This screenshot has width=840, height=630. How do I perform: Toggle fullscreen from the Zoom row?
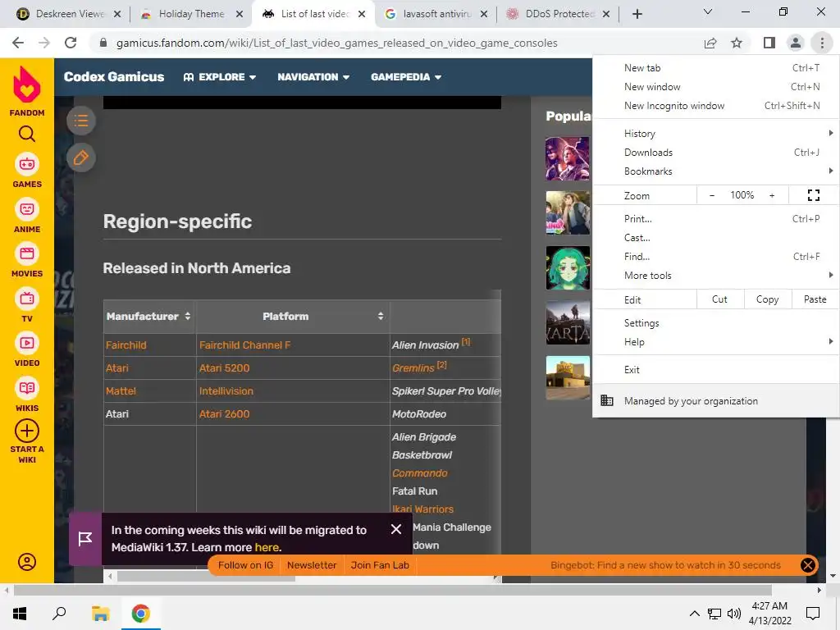click(x=813, y=195)
